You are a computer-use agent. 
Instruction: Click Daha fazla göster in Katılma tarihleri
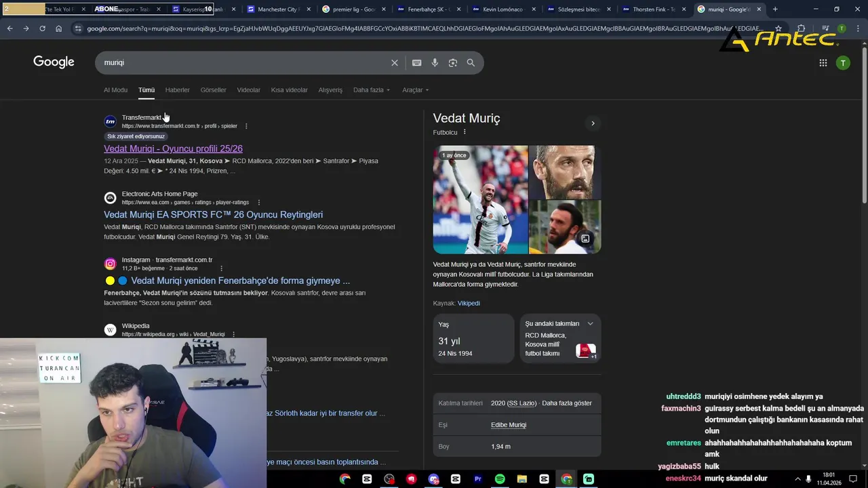(567, 403)
